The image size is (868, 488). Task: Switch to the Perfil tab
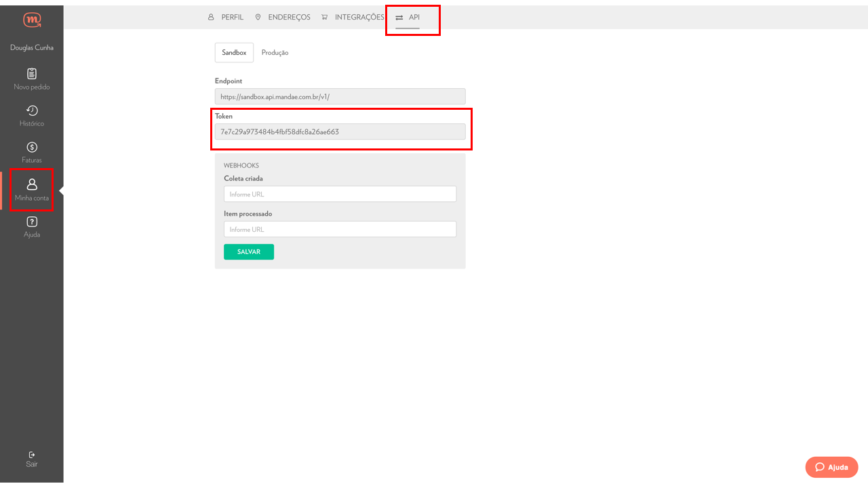pyautogui.click(x=226, y=18)
